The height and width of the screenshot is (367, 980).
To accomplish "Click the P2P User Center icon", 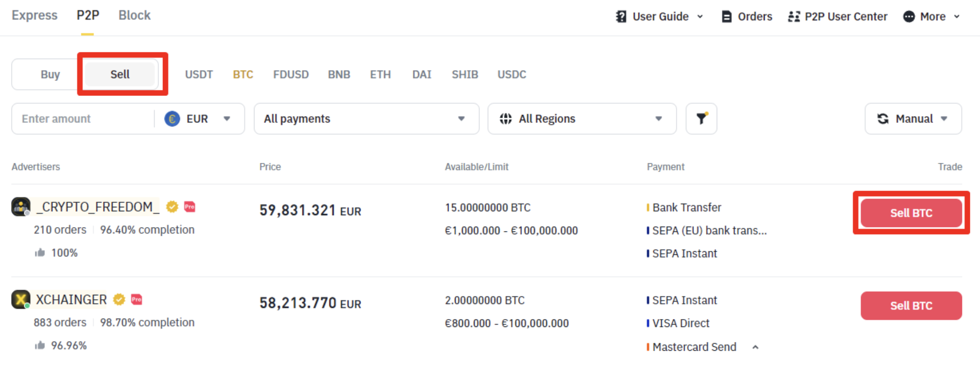I will [x=794, y=17].
